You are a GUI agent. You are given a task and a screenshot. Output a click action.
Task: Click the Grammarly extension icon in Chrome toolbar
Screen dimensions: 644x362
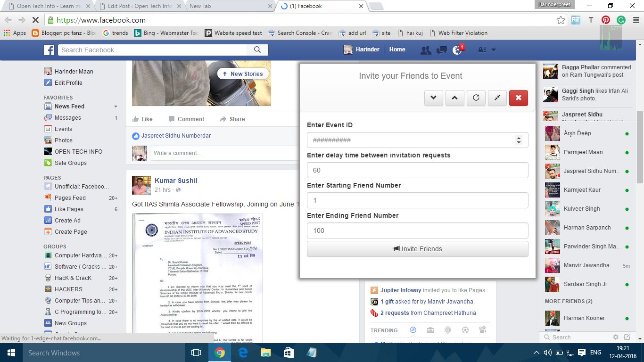coord(621,20)
